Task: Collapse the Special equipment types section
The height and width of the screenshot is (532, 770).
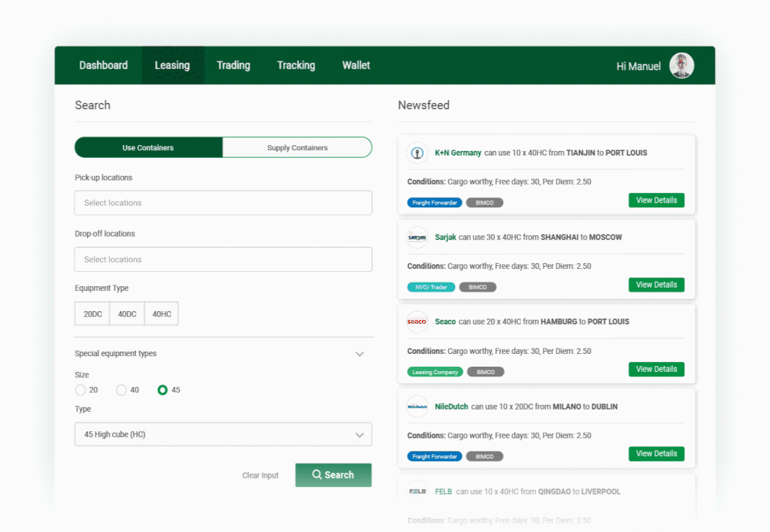Action: (359, 354)
